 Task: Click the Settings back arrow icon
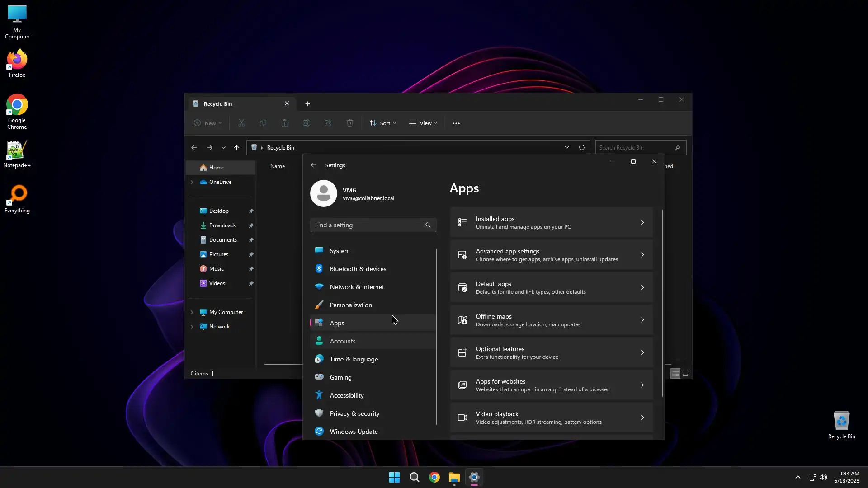(x=313, y=165)
